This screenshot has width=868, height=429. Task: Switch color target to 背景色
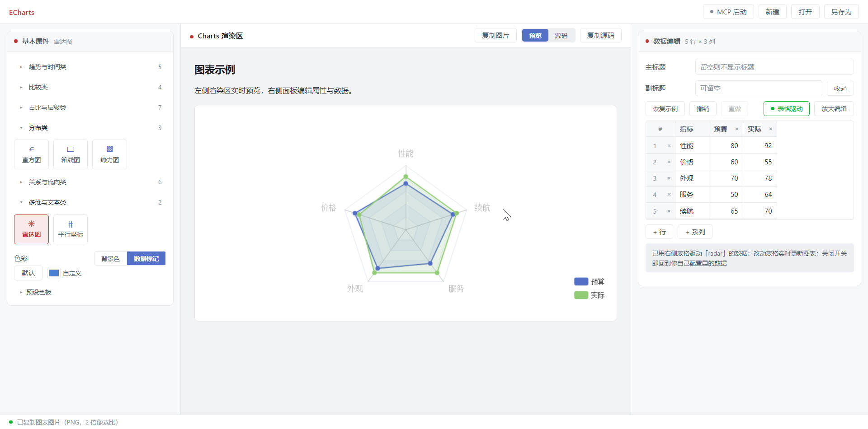tap(111, 258)
